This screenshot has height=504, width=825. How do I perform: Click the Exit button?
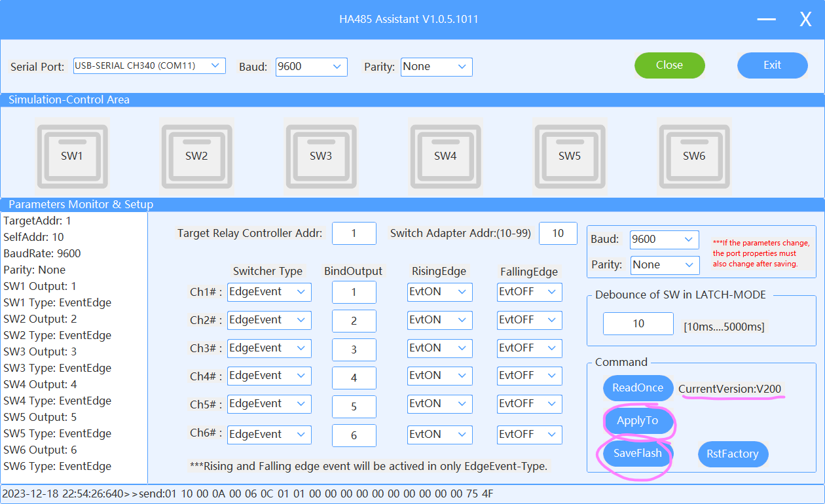pos(772,65)
